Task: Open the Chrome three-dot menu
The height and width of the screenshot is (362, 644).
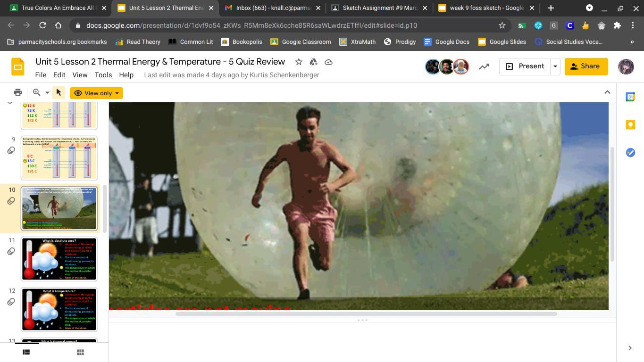Action: tap(633, 25)
